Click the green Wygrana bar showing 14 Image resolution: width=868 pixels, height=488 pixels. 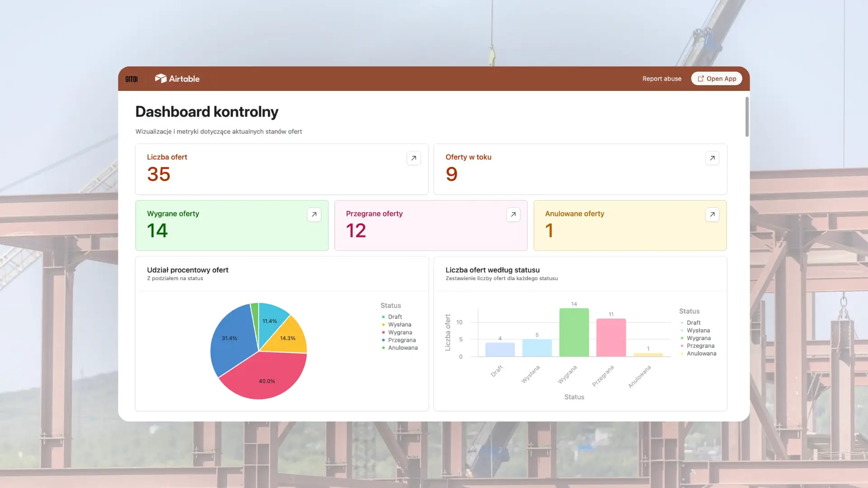(x=574, y=332)
